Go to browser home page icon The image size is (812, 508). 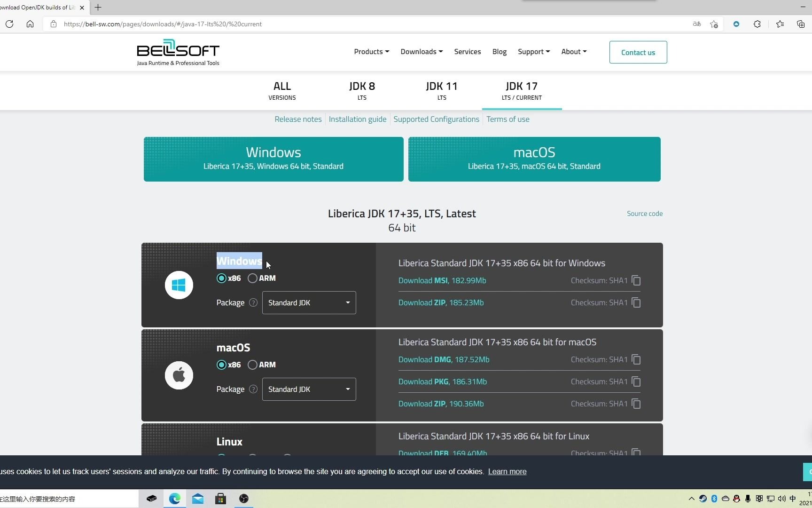[x=30, y=24]
